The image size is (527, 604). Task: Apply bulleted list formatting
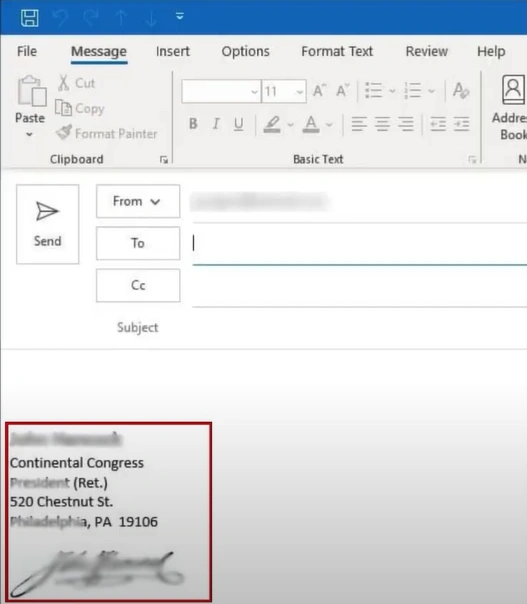tap(373, 91)
